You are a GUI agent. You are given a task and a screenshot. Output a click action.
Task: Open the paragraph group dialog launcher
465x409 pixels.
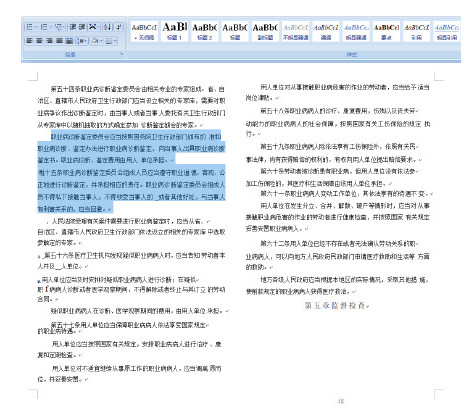(x=122, y=54)
